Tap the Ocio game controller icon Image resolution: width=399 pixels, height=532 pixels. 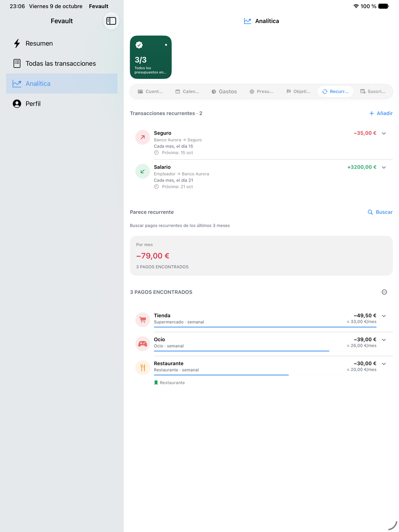tap(142, 343)
